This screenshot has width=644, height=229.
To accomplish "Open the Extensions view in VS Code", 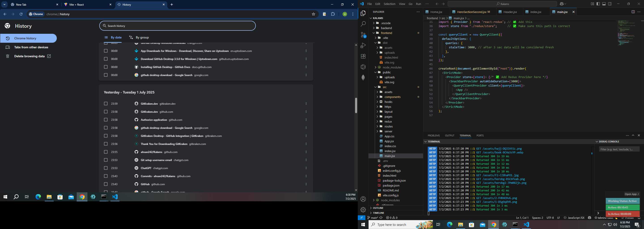I will click(x=363, y=56).
